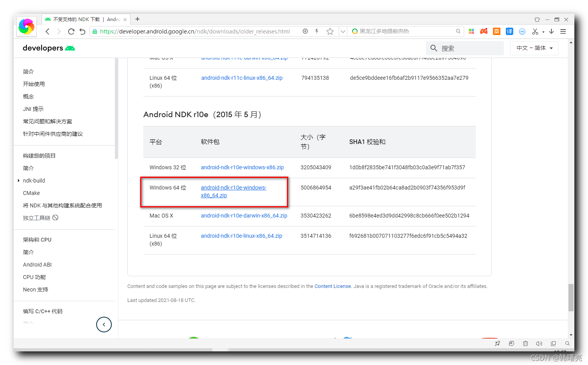Image resolution: width=588 pixels, height=365 pixels.
Task: Open 独立工具链 sidebar item
Action: (40, 218)
